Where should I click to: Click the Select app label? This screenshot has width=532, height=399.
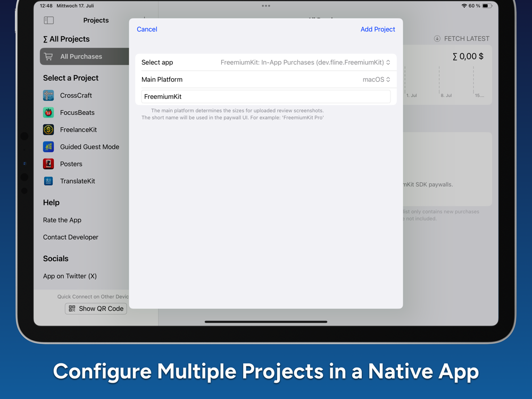[157, 62]
